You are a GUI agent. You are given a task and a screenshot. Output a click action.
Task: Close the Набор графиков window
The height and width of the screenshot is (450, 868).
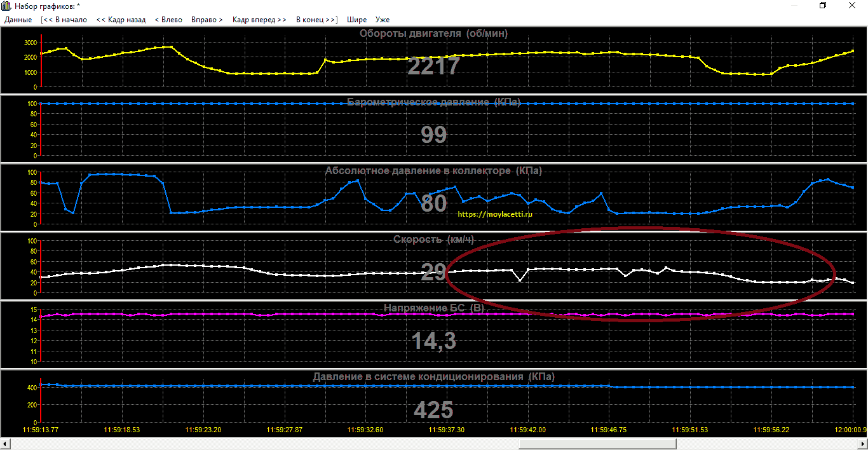852,6
